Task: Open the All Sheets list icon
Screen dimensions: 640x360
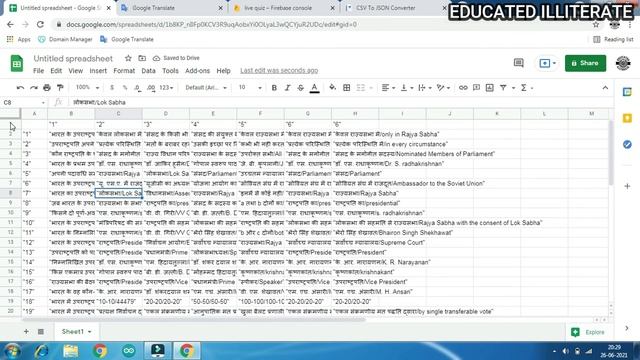Action: click(41, 331)
